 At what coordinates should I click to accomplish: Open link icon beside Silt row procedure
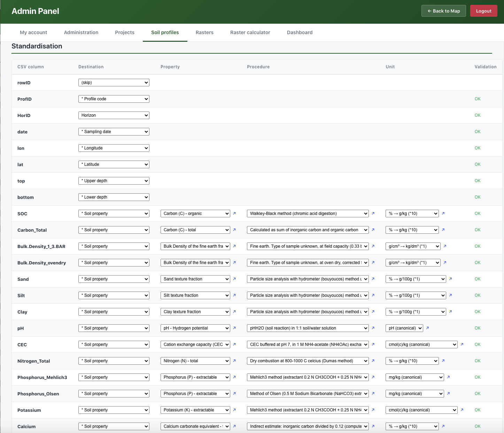pyautogui.click(x=373, y=295)
